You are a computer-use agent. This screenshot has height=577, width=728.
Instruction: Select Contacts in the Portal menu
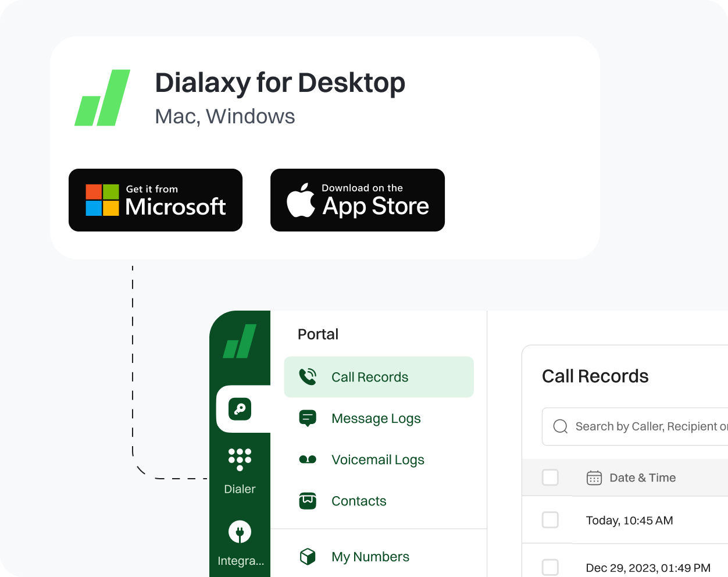359,501
